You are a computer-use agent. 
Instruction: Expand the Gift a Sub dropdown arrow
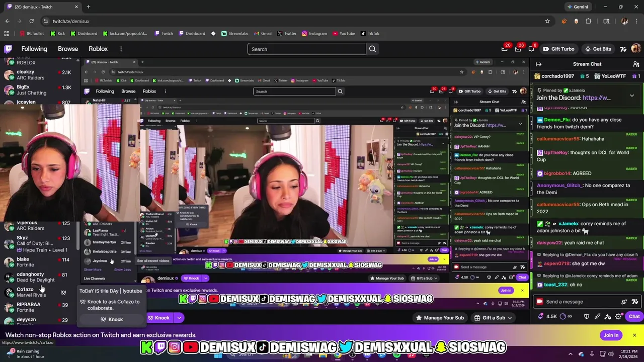click(510, 318)
